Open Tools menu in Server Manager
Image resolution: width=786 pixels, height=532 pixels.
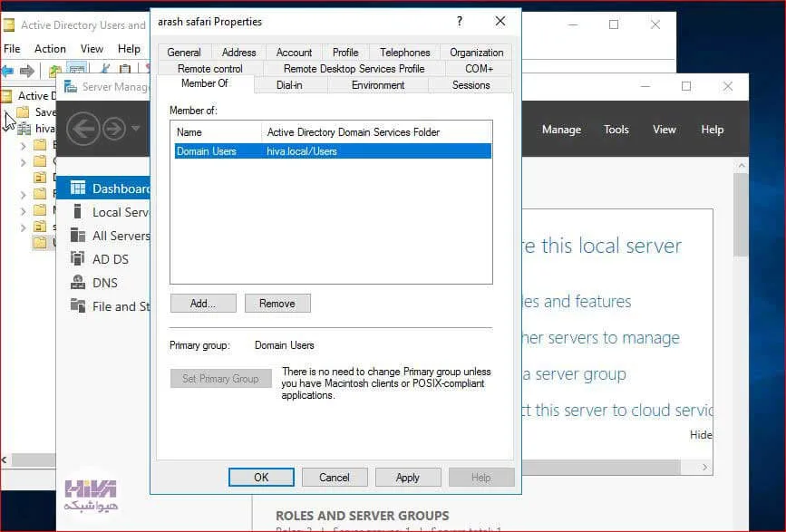tap(616, 130)
